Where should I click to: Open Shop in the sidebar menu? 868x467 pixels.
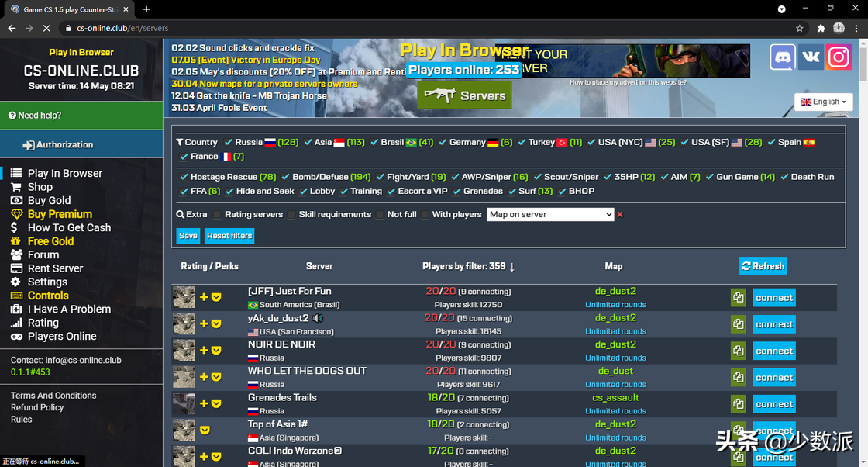[x=40, y=187]
